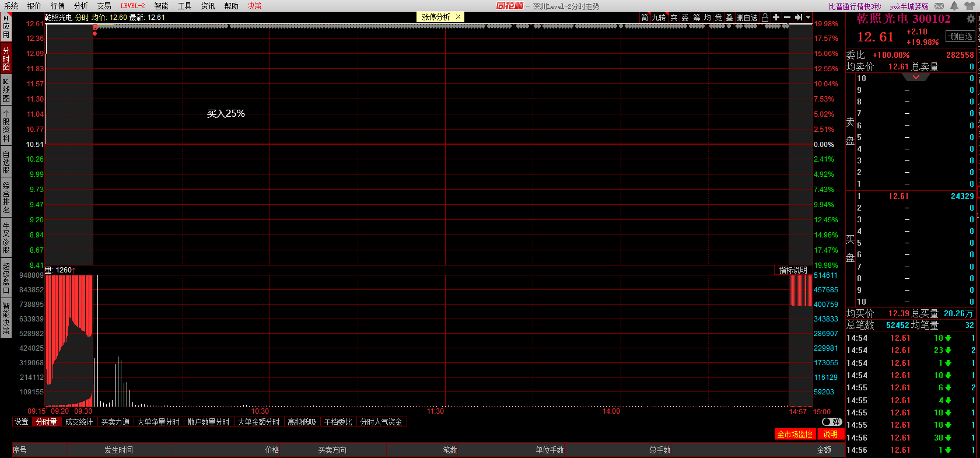Switch to 分时图 sidebar tab

pos(6,58)
